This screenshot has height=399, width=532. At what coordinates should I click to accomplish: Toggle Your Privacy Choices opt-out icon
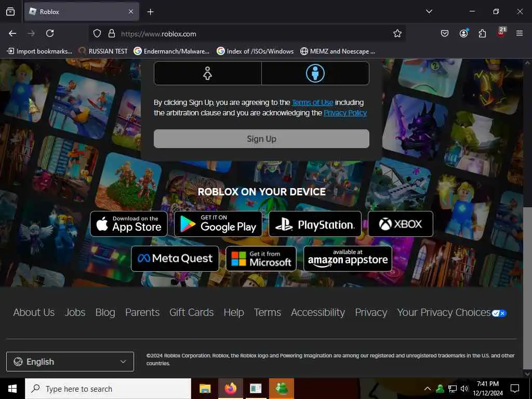(499, 313)
